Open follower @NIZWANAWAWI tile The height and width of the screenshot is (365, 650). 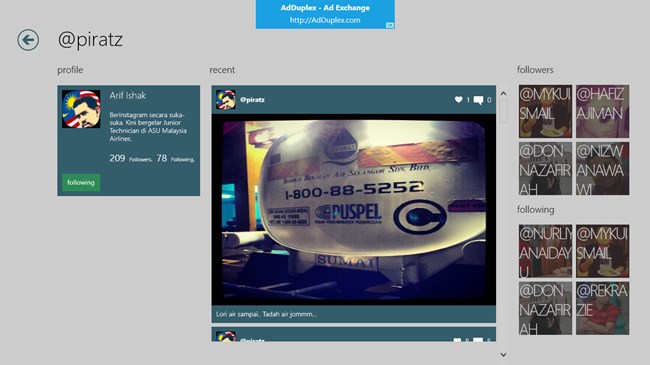[x=602, y=168]
